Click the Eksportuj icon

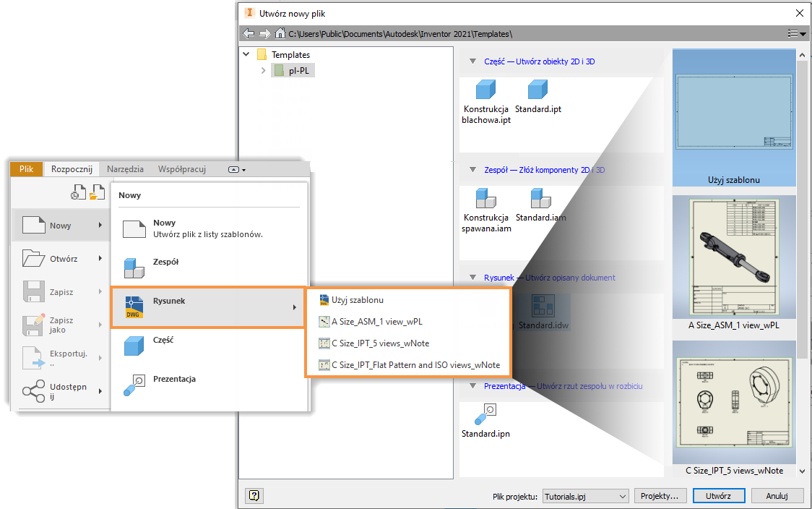[34, 358]
